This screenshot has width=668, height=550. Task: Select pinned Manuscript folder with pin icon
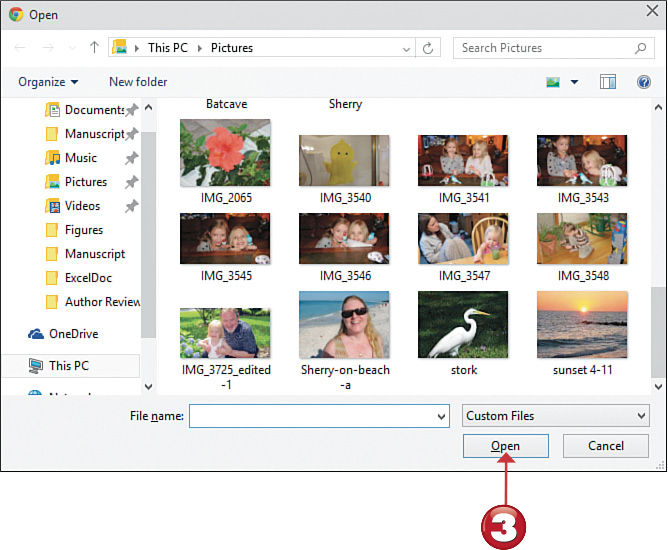coord(92,134)
